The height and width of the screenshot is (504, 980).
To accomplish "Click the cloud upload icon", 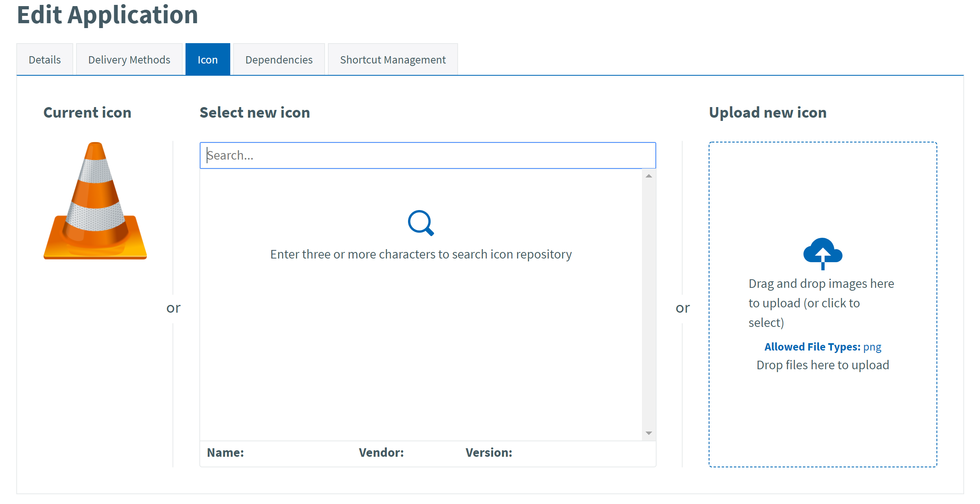I will tap(823, 253).
